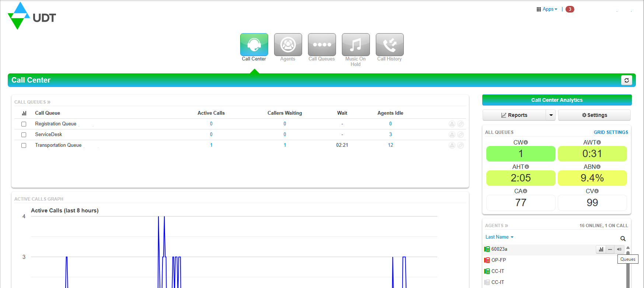Click the red notification badge showing 3
This screenshot has height=288, width=644.
pyautogui.click(x=570, y=9)
